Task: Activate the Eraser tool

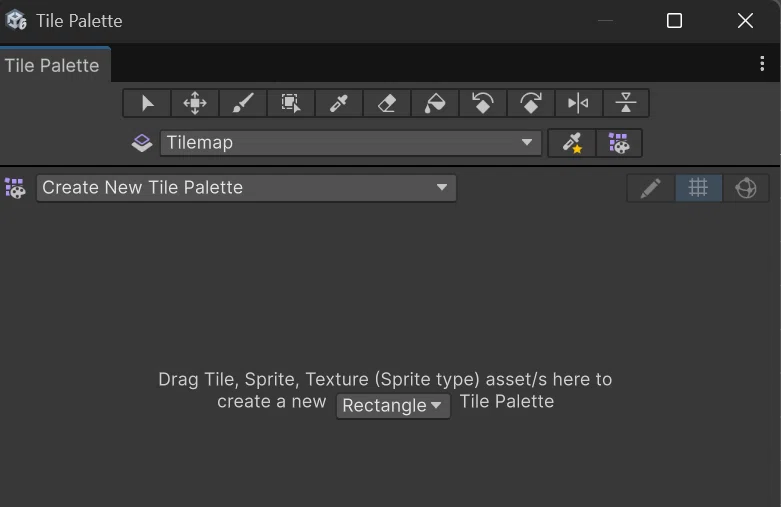Action: (387, 103)
